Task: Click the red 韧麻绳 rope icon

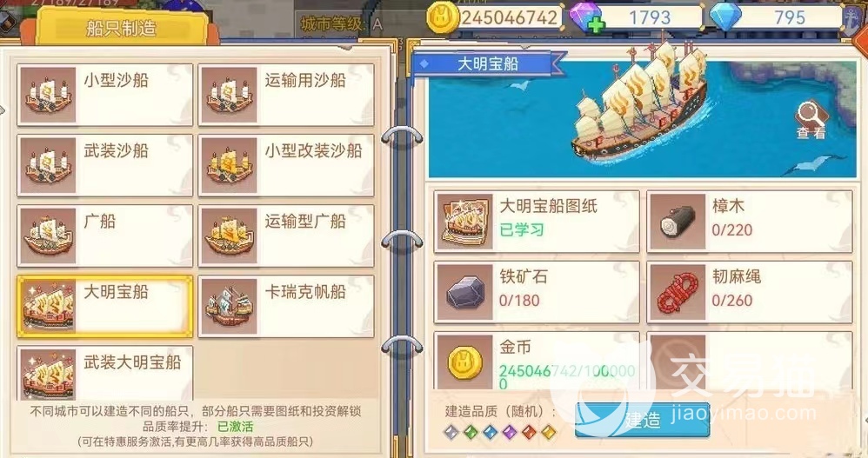Action: click(677, 292)
